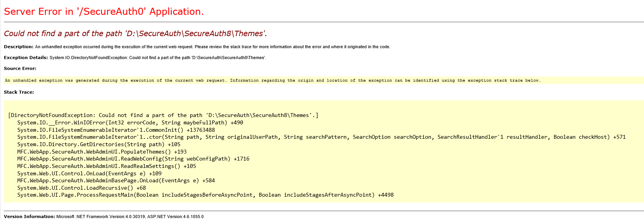Click the 'System.IO.Directory.GetDirectories' stack line
Viewport: 644px width, 220px height.
(x=99, y=144)
